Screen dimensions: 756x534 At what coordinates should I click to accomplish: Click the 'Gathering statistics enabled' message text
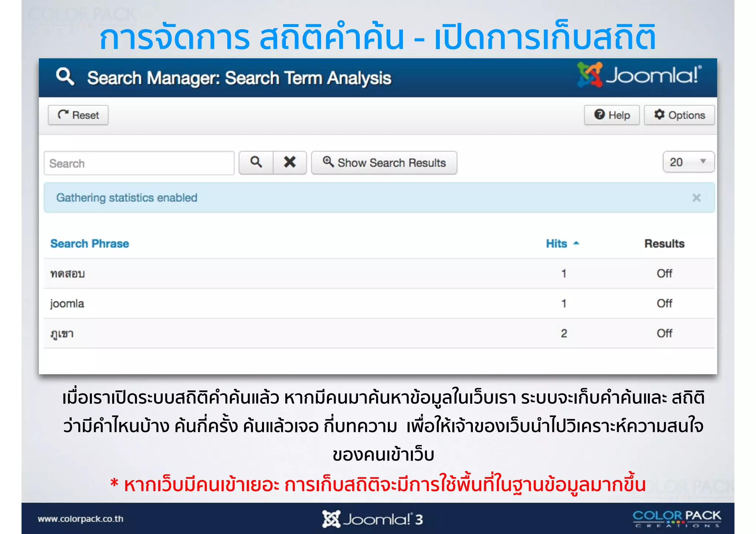(x=127, y=198)
